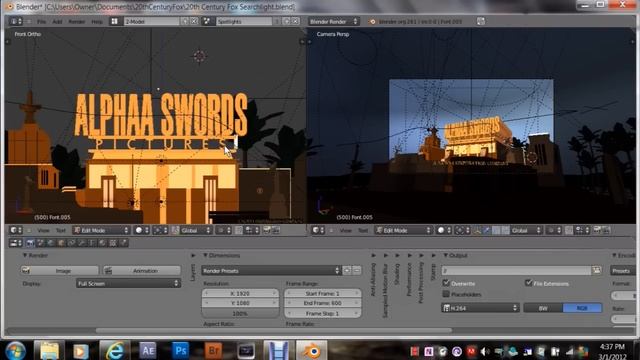Enable the Placeholders checkbox
640x360 pixels.
click(446, 294)
